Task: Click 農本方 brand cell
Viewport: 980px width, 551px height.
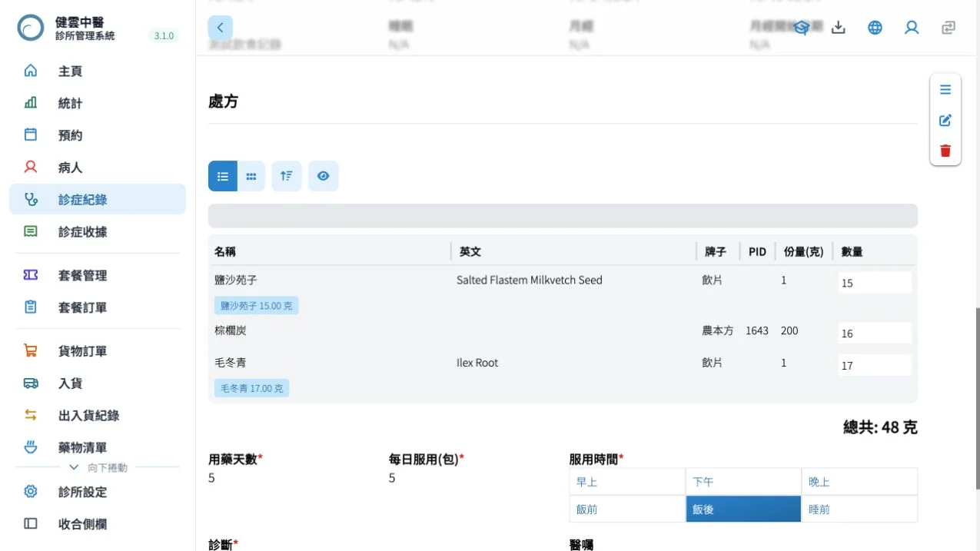Action: click(718, 330)
